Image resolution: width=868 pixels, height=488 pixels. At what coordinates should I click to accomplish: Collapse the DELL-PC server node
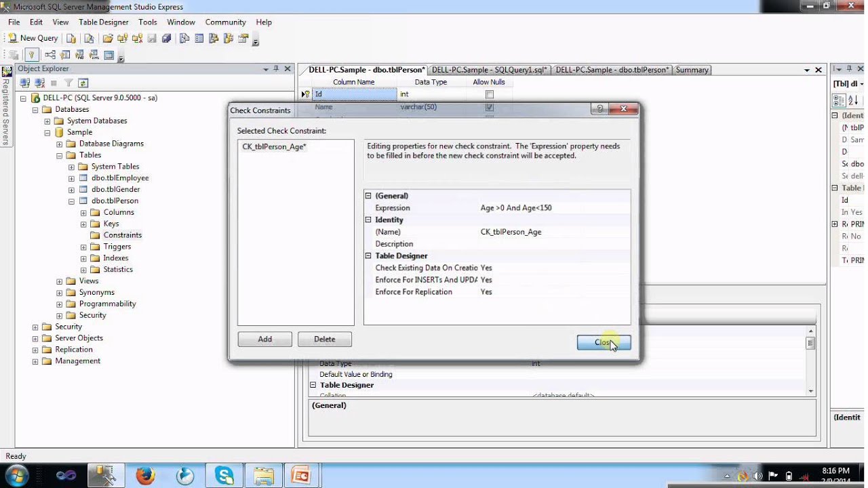point(23,98)
